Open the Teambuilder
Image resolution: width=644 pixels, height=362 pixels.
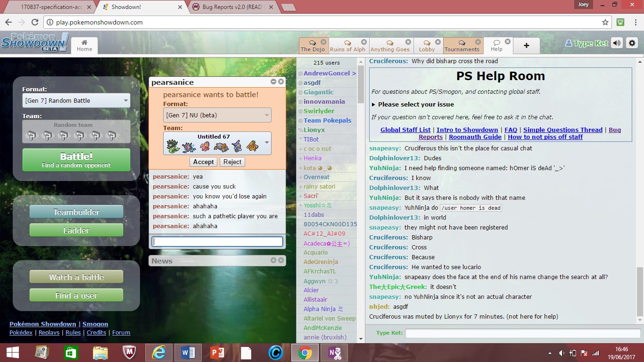pyautogui.click(x=76, y=212)
